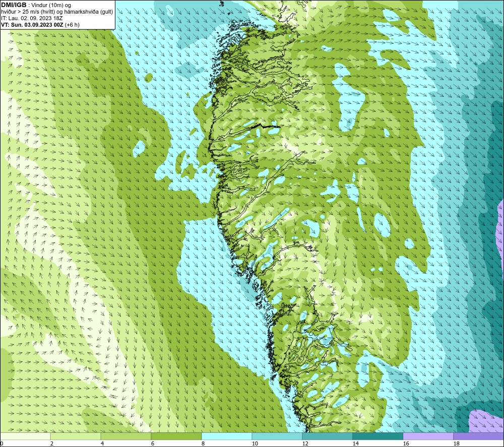
Task: Click the 6–8 m/s dark green swatch
Action: (176, 436)
